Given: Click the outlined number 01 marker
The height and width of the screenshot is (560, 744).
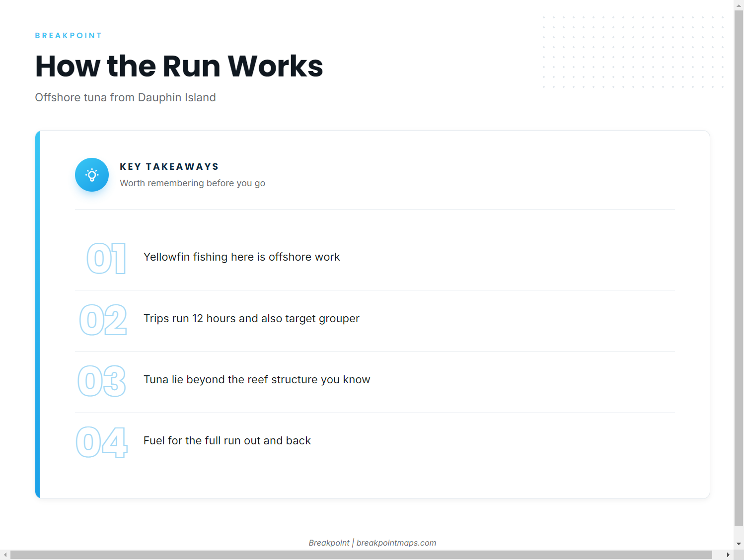Looking at the screenshot, I should (x=106, y=259).
